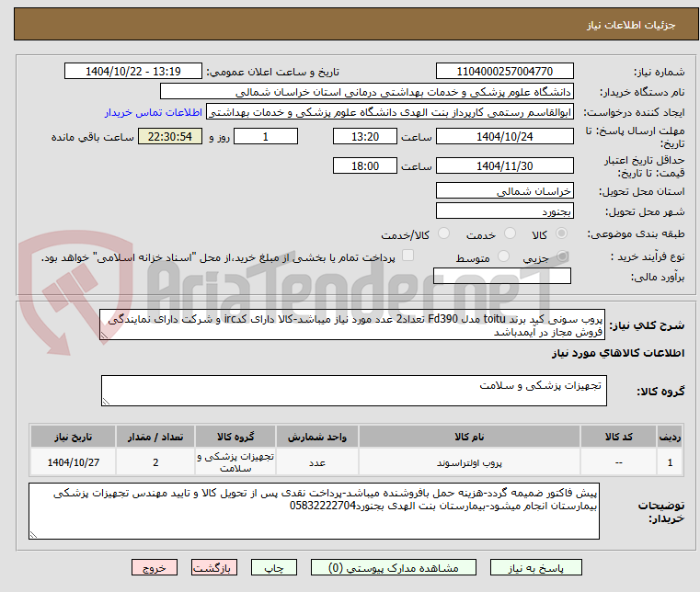Screen dimensions: 700x592
Task: Click the province field خراسان شمالی
Action: (504, 190)
